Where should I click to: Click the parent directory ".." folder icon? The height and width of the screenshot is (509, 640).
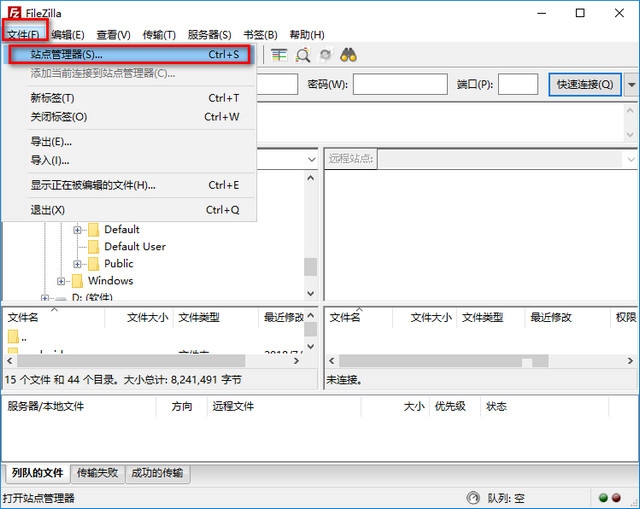[13, 337]
